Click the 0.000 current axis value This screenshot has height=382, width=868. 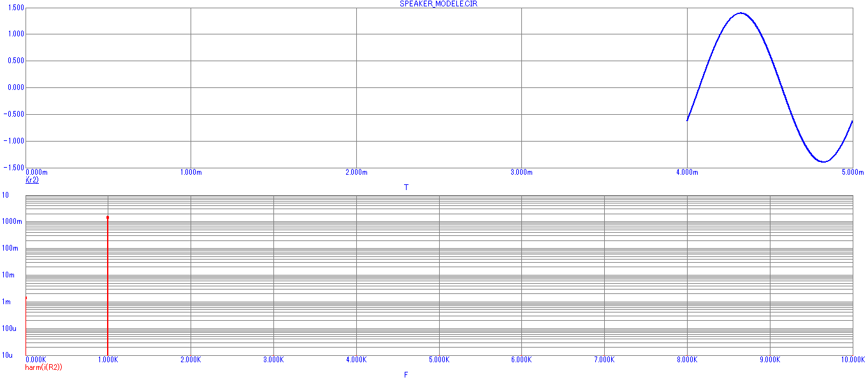17,88
